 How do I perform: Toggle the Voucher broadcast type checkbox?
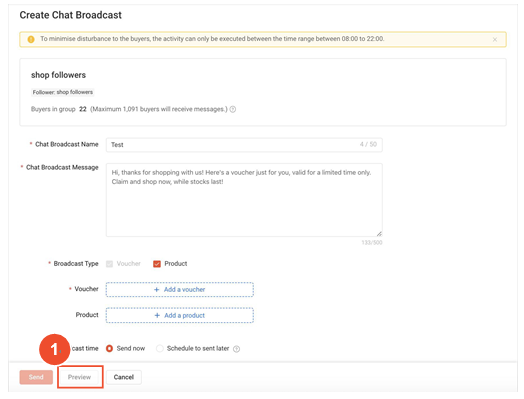[x=110, y=264]
